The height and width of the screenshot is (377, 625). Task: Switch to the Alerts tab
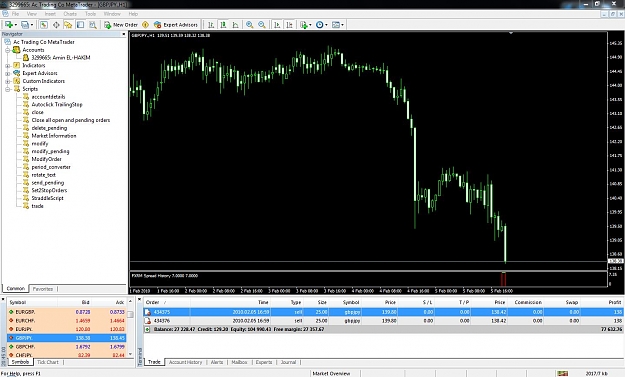(217, 362)
